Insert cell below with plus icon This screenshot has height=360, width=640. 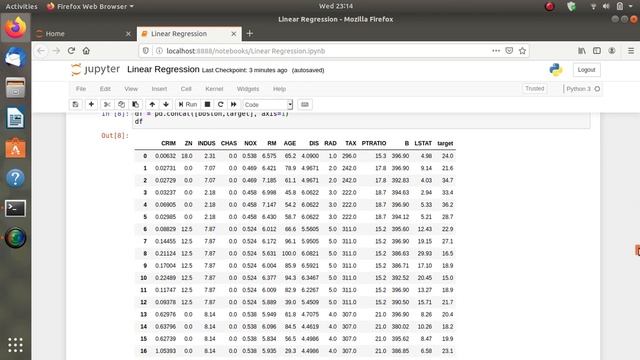[91, 104]
